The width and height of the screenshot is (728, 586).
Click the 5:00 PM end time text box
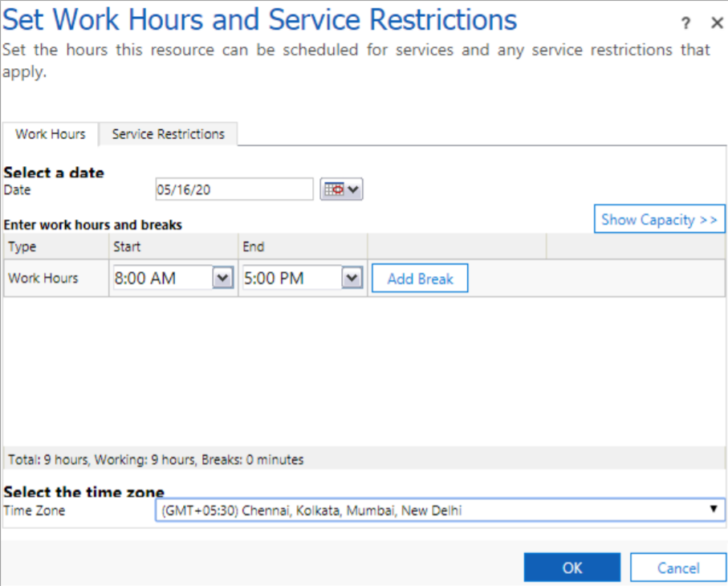pos(291,279)
